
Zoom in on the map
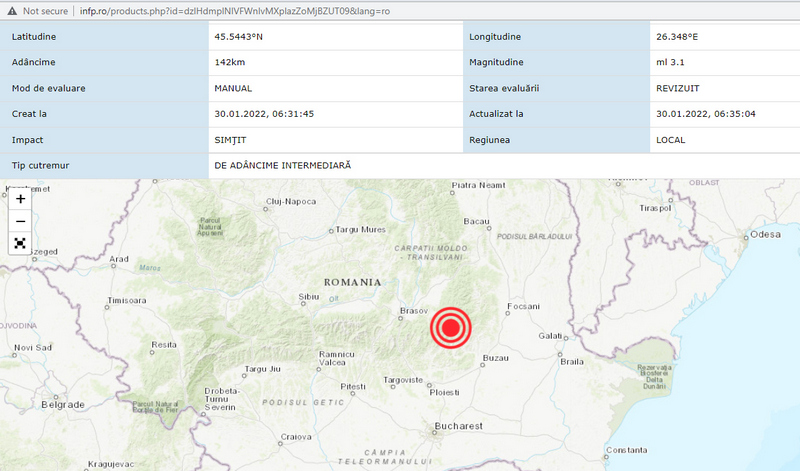20,199
